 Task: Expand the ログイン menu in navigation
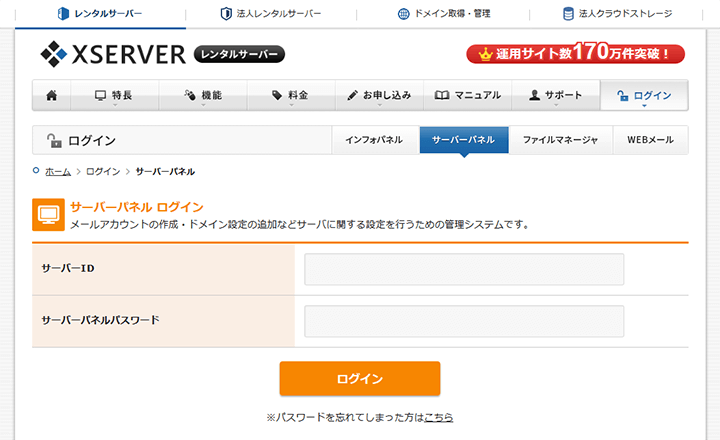point(644,95)
